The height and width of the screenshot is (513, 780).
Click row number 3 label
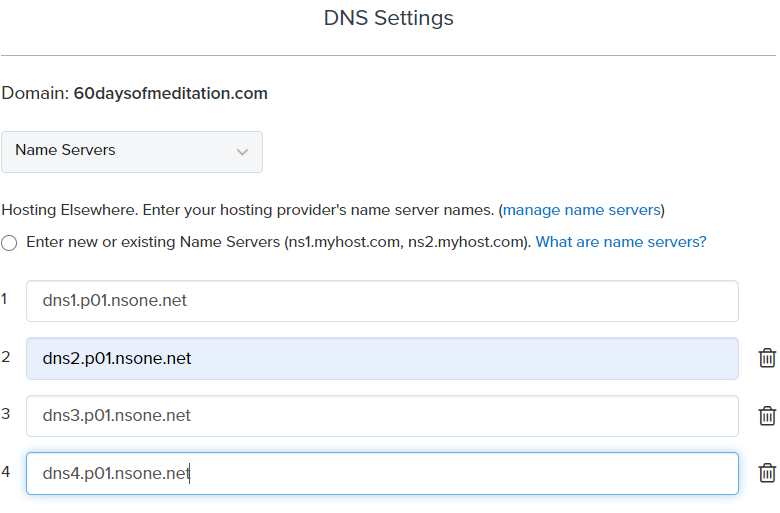5,414
